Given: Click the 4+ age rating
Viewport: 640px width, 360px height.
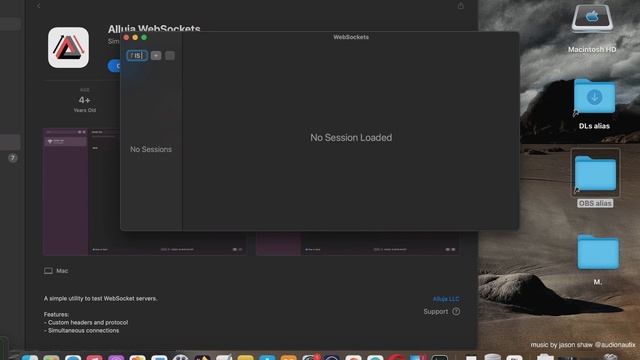Looking at the screenshot, I should [84, 100].
